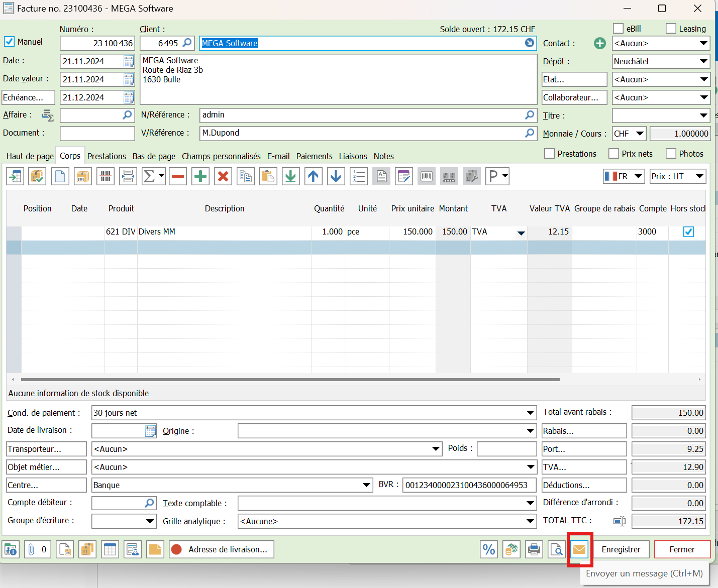Viewport: 718px width, 588px height.
Task: Click the N/Référence admin input field
Action: pyautogui.click(x=368, y=115)
